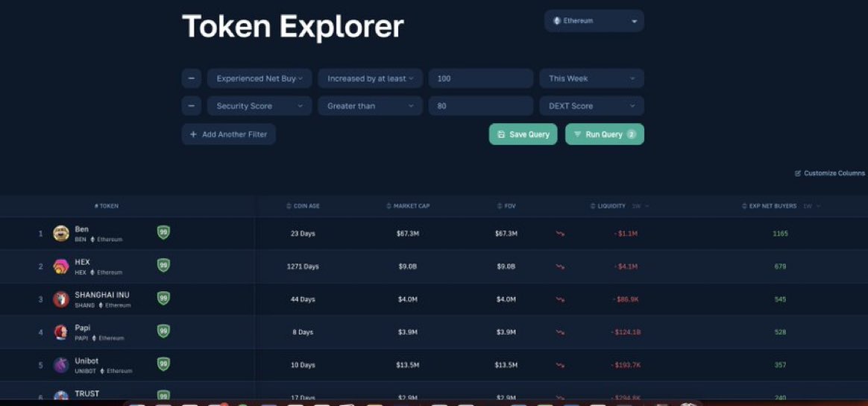Viewport: 868px width, 406px height.
Task: Open the Greater than condition dropdown
Action: coord(371,106)
